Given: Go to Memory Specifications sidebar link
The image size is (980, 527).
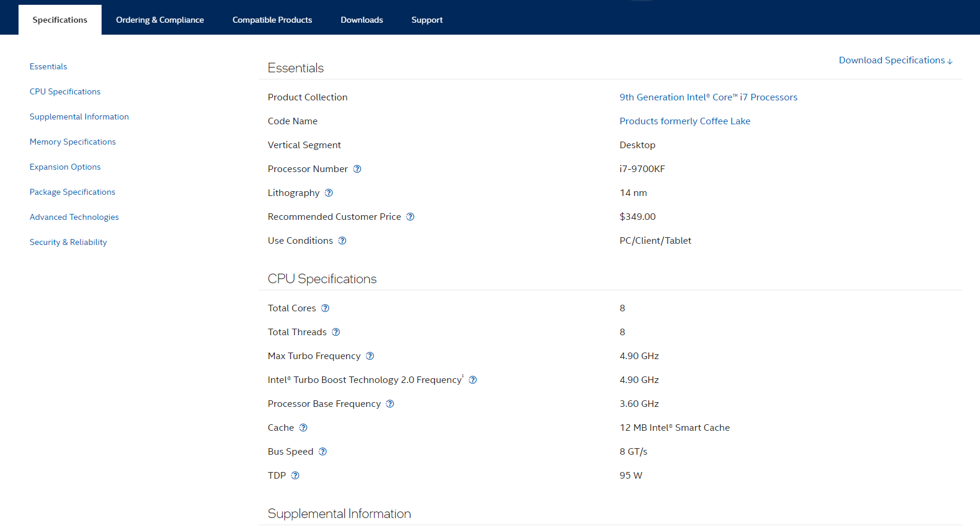Looking at the screenshot, I should [x=73, y=142].
